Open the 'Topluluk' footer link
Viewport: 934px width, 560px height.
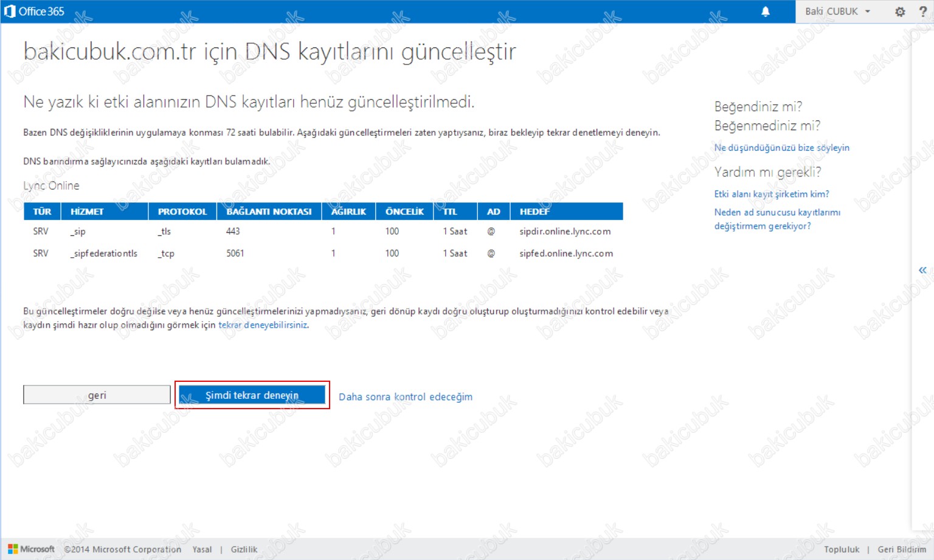(842, 549)
